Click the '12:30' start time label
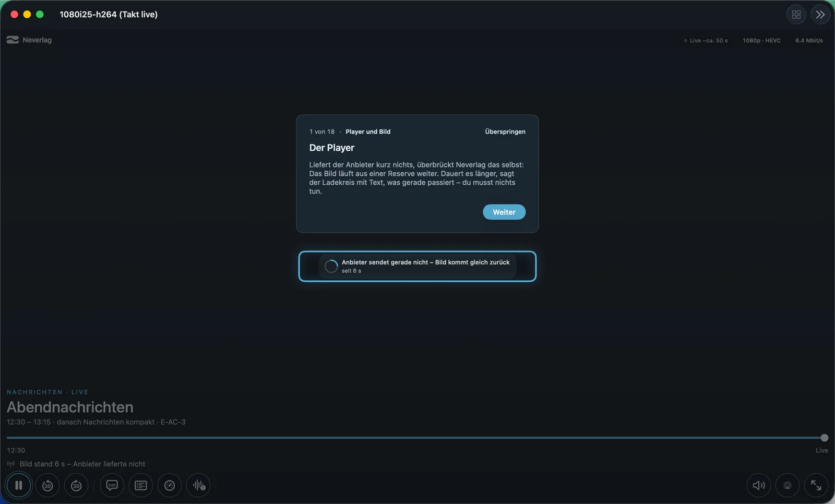This screenshot has width=835, height=504. 16,450
